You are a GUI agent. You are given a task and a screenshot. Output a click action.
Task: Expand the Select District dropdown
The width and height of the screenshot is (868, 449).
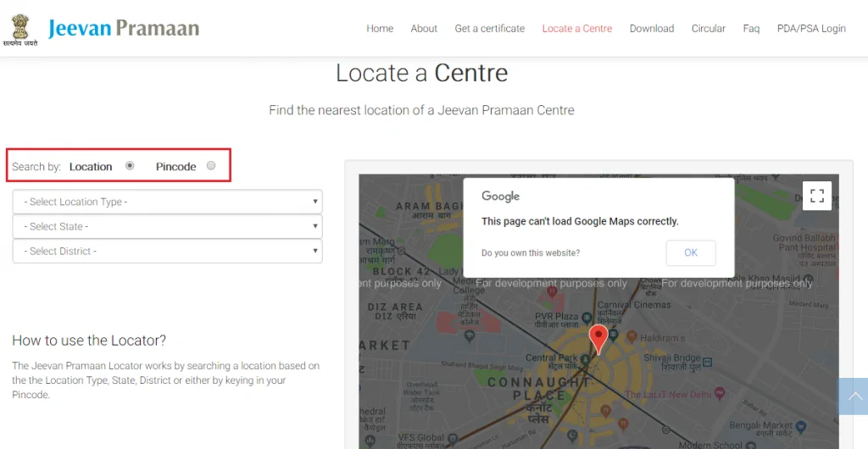click(167, 251)
